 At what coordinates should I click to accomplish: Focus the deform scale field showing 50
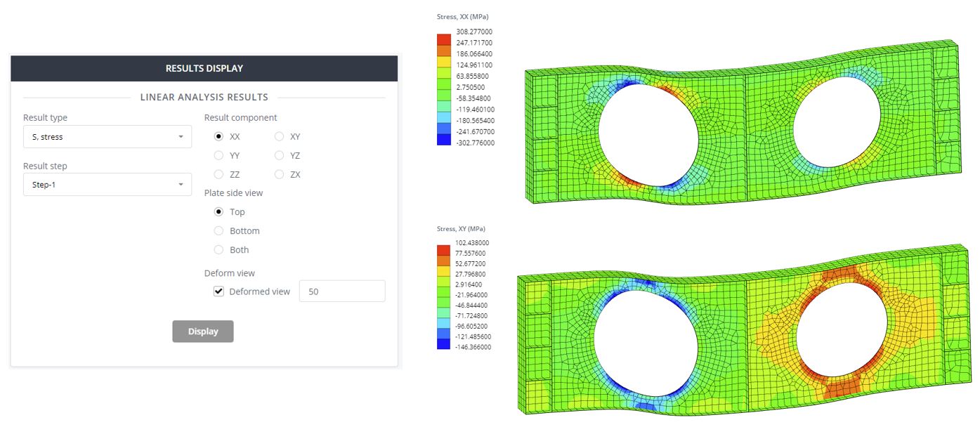[x=342, y=291]
